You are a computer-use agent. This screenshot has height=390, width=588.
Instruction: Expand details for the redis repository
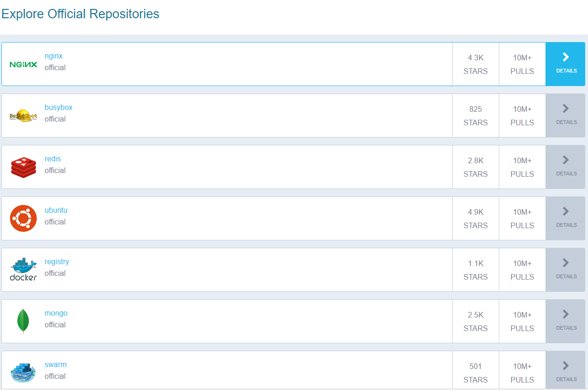click(x=565, y=166)
